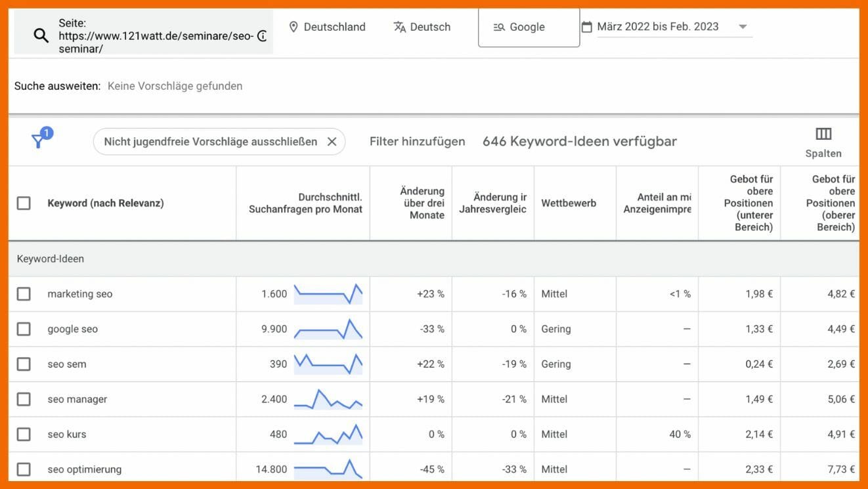Click the language icon next to Deutsch
Screen dimensions: 868x489
399,26
